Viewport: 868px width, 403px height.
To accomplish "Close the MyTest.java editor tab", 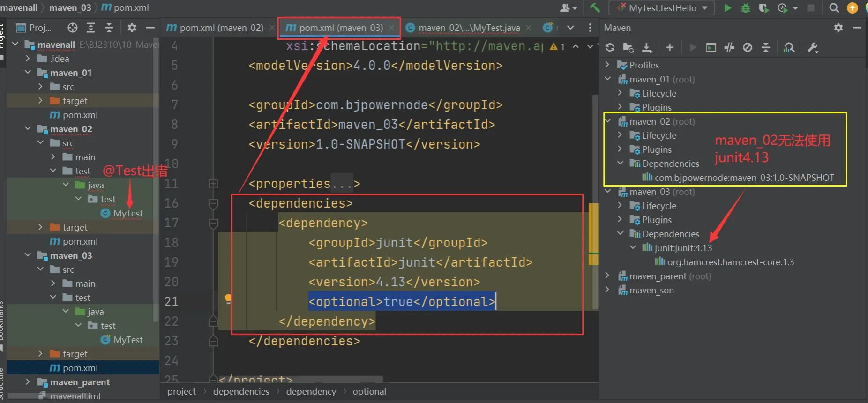I will (528, 28).
